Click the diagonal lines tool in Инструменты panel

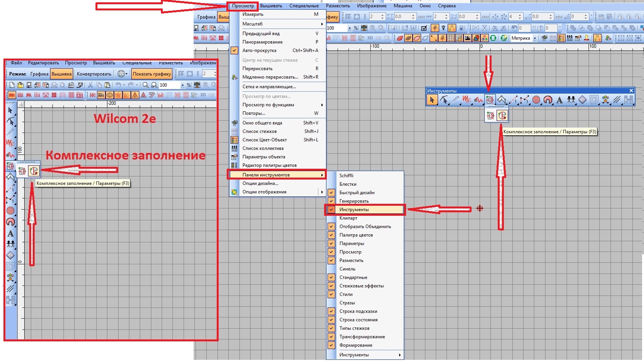[617, 100]
